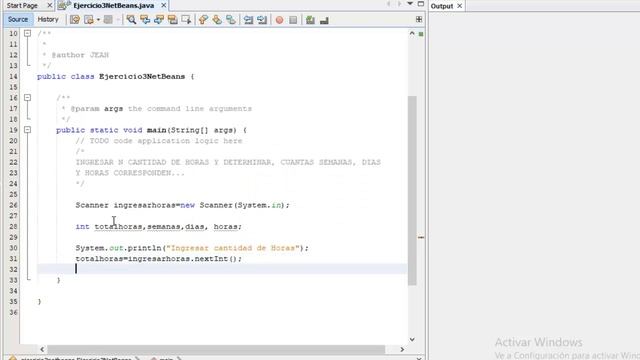Viewport: 640px width, 360px height.
Task: Click 'totalhoras=ingresarhoras.nextInt();' line
Action: coord(159,259)
